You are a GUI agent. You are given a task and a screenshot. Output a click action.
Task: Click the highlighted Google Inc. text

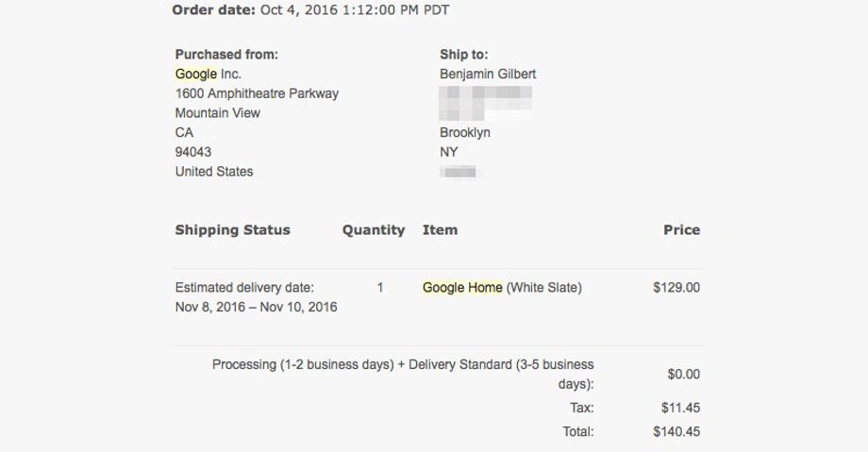click(x=209, y=75)
